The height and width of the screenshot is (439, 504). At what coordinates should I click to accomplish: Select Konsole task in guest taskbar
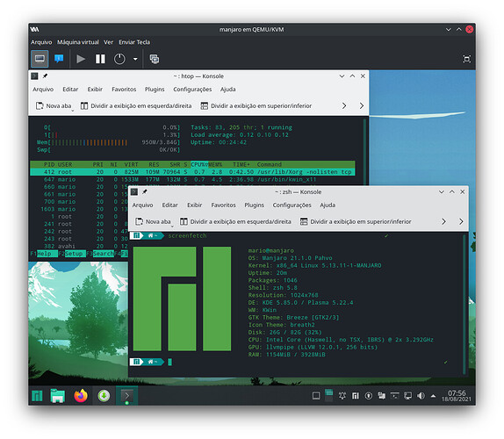tap(127, 396)
